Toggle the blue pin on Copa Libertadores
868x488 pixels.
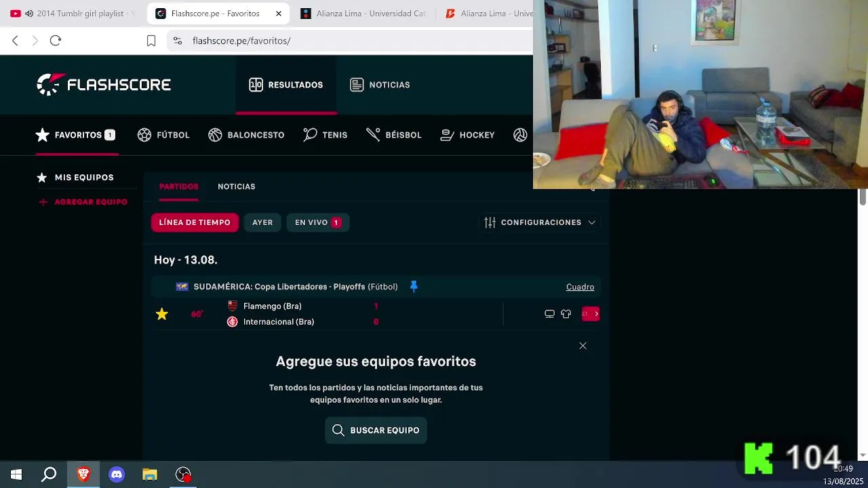414,287
